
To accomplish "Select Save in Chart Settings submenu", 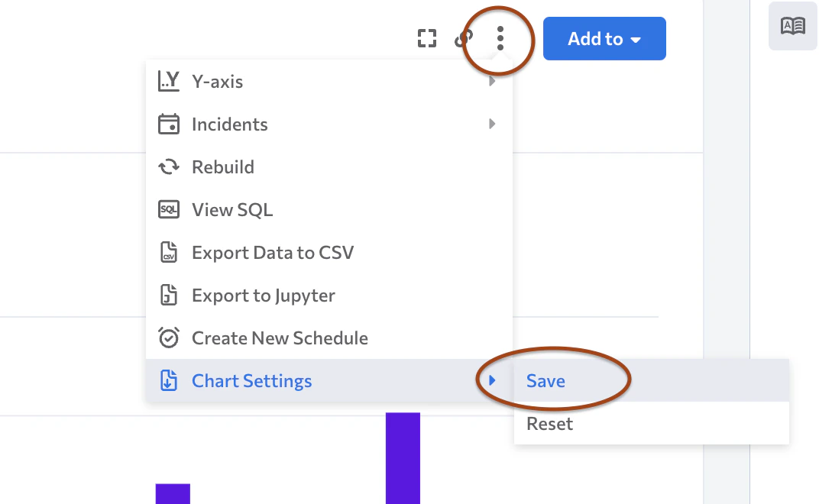I will point(545,380).
